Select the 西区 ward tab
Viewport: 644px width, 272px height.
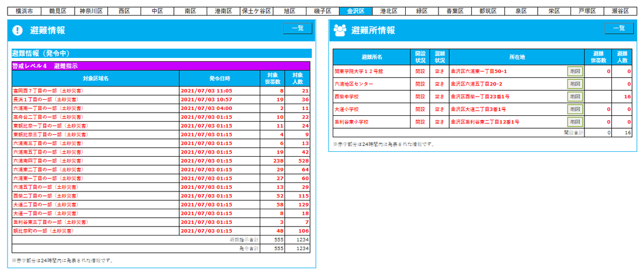point(123,11)
